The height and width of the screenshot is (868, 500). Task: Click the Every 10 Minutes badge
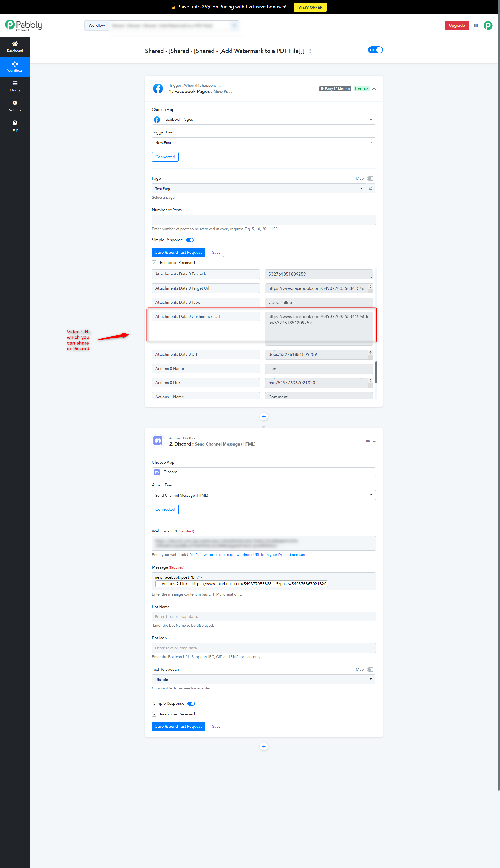coord(335,89)
